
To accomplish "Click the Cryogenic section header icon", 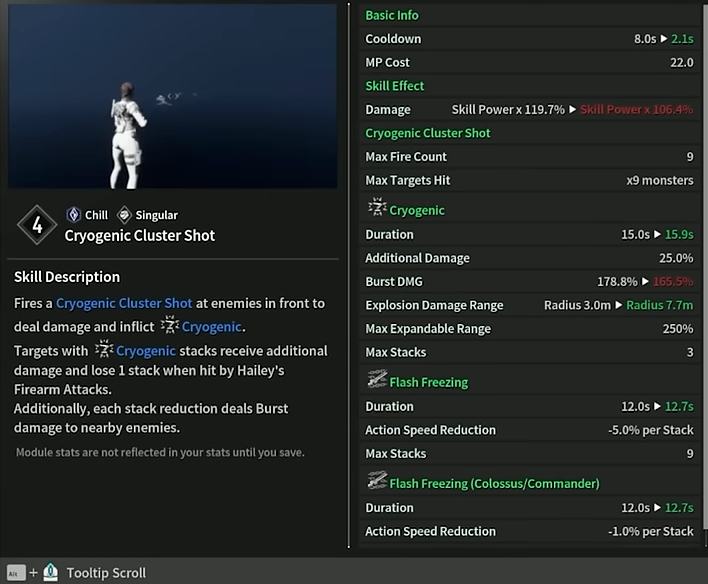I will click(x=377, y=209).
